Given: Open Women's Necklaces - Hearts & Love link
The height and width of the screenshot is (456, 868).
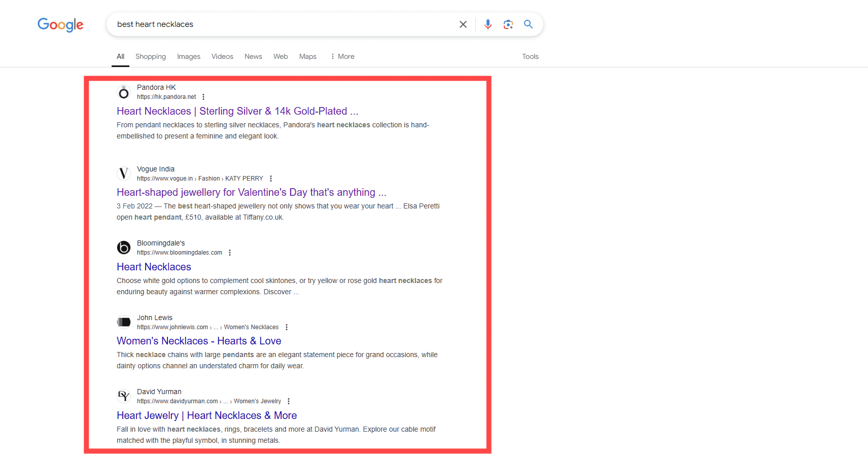Looking at the screenshot, I should pos(199,341).
